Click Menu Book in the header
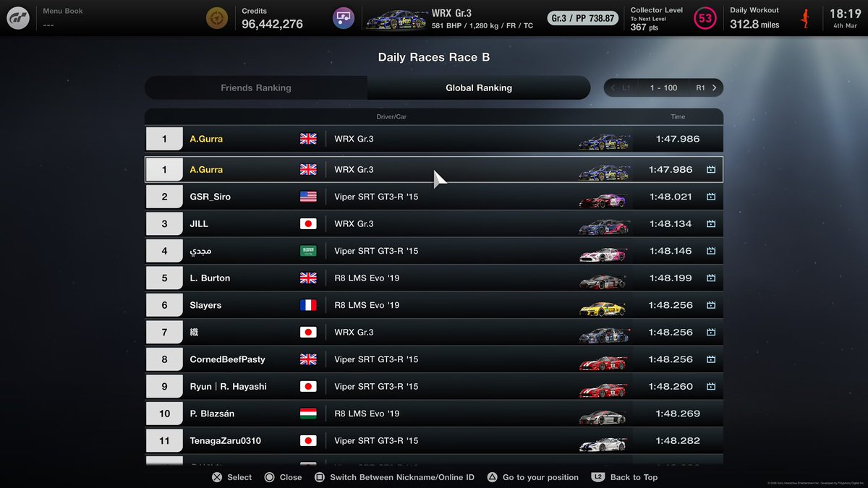868x488 pixels. pos(63,12)
